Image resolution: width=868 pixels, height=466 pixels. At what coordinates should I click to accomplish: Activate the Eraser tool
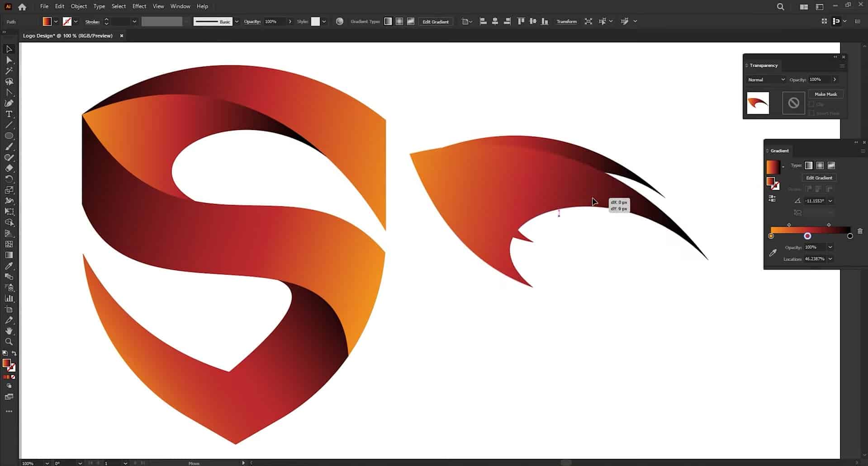click(x=9, y=169)
